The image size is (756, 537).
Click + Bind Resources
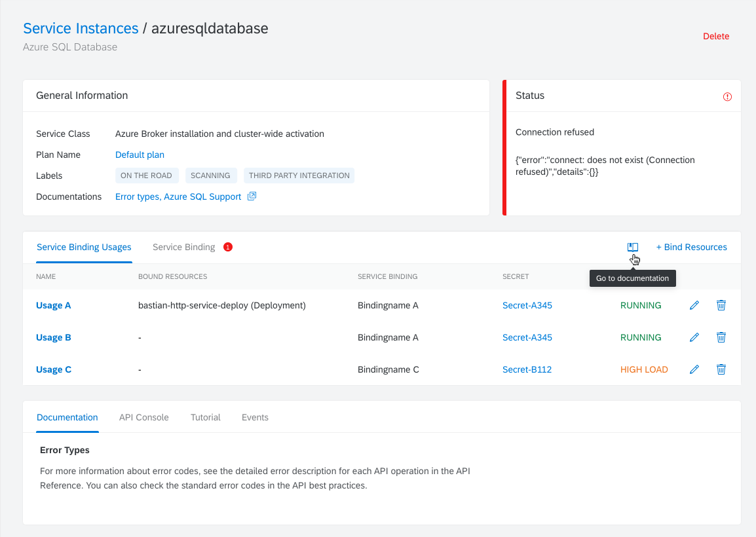(x=691, y=248)
